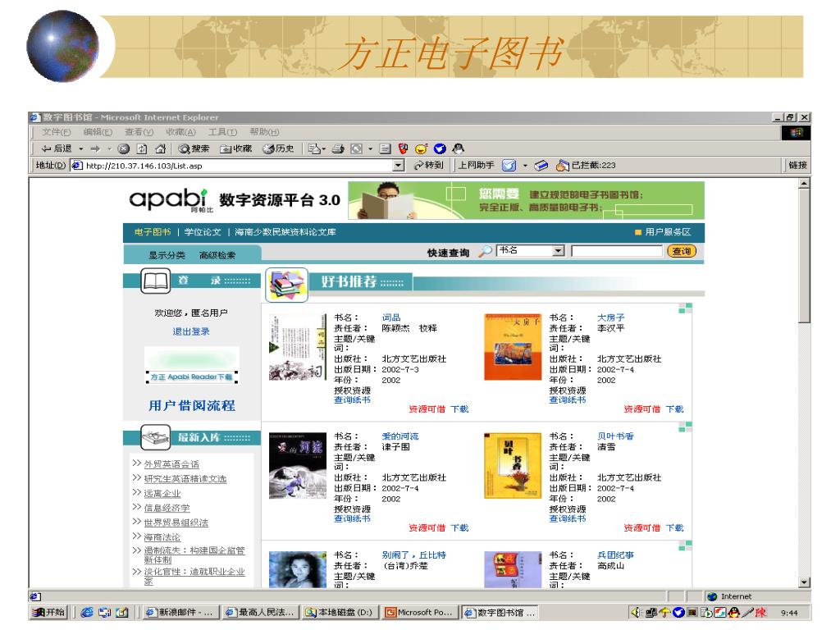Click the smiley face toolbar icon
Viewport: 840px width, 630px height.
click(x=421, y=149)
